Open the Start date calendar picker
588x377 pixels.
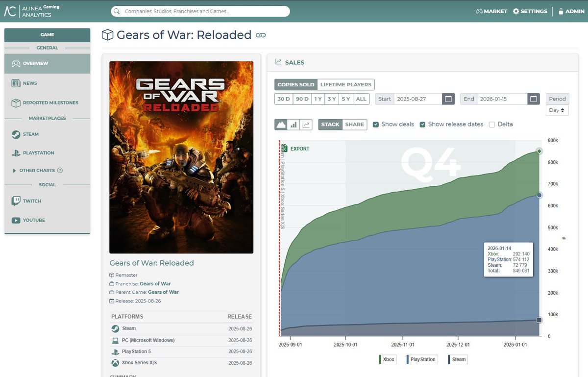click(448, 99)
